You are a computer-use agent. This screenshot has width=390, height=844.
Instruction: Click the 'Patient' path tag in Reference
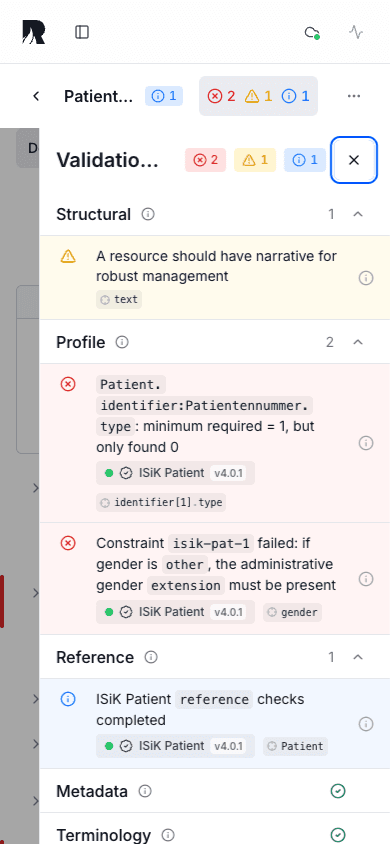click(295, 746)
